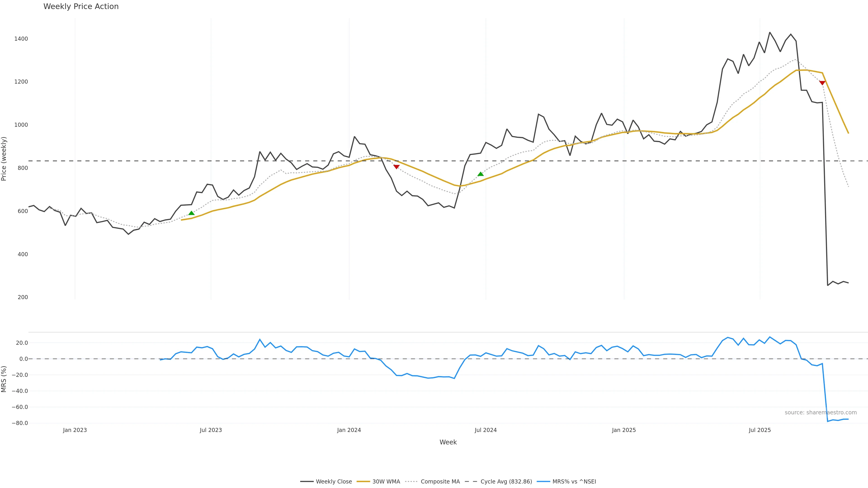This screenshot has height=488, width=868.
Task: Click the 200 price axis tick label
Action: click(23, 297)
